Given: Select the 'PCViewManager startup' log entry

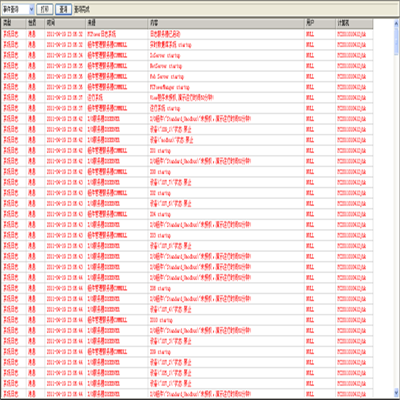Looking at the screenshot, I should coord(187,87).
